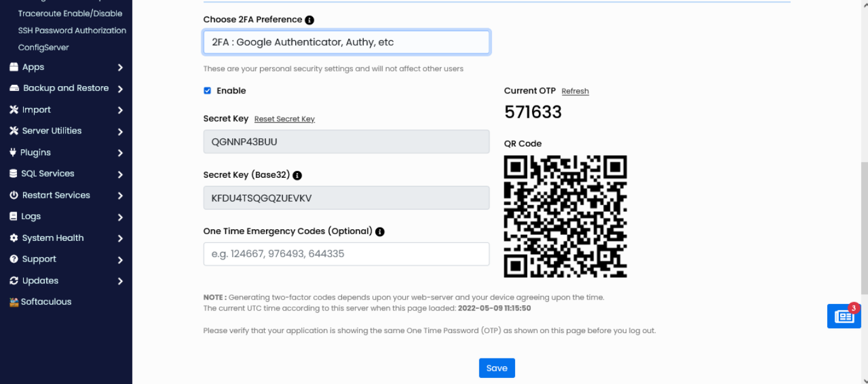This screenshot has width=868, height=384.
Task: Expand the Updates section
Action: pos(41,280)
